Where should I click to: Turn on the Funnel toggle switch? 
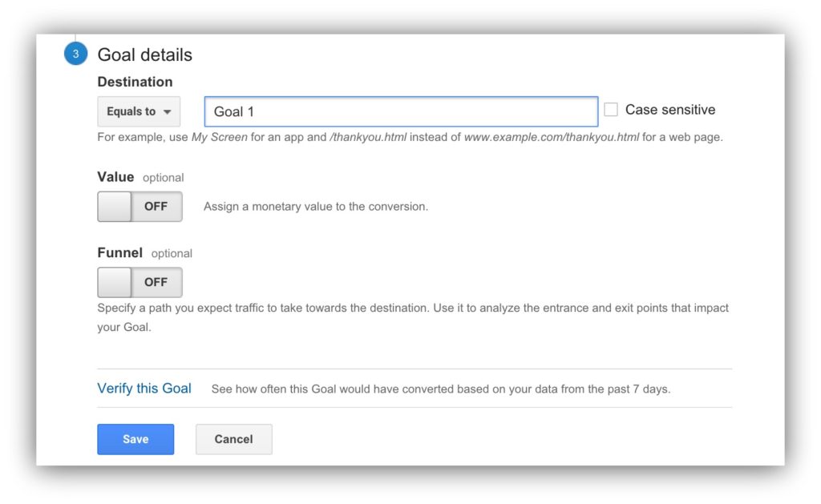click(140, 282)
